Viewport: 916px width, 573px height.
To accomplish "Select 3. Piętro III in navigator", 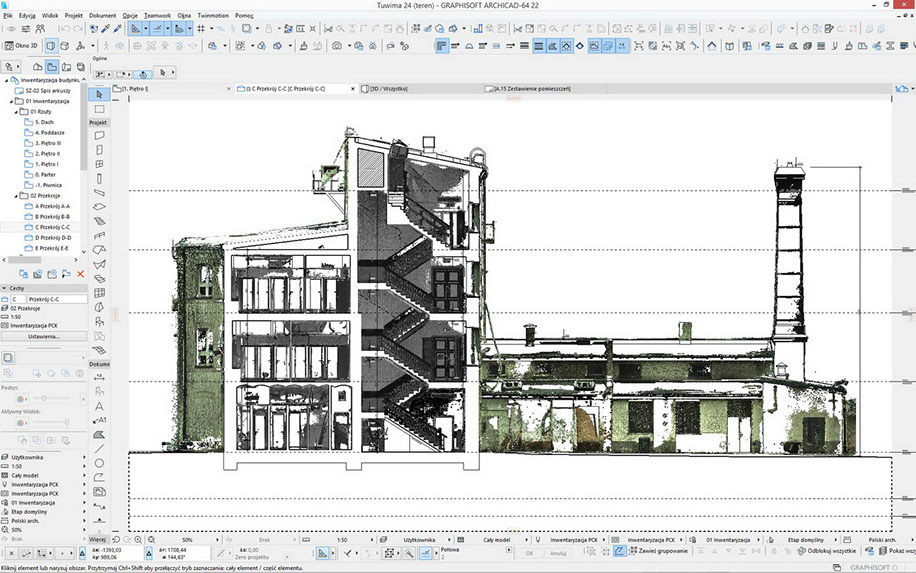I will click(x=48, y=143).
